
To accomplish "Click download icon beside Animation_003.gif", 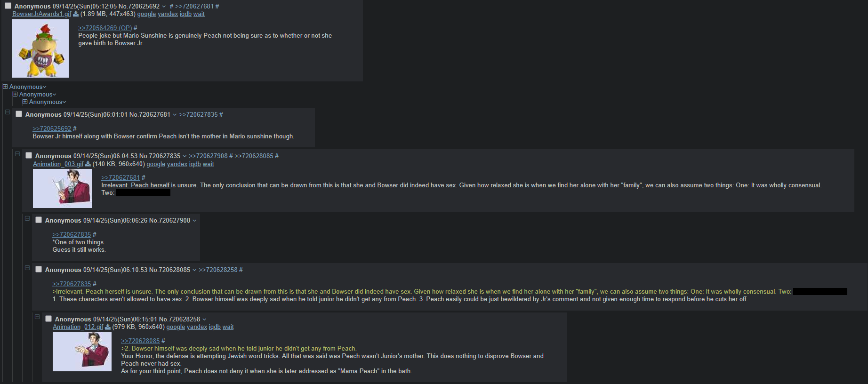I will pyautogui.click(x=88, y=164).
